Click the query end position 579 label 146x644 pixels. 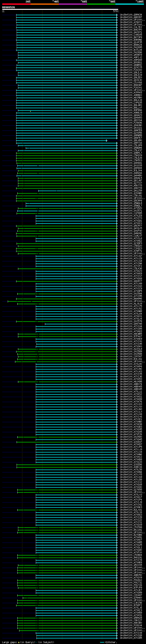click(x=115, y=11)
